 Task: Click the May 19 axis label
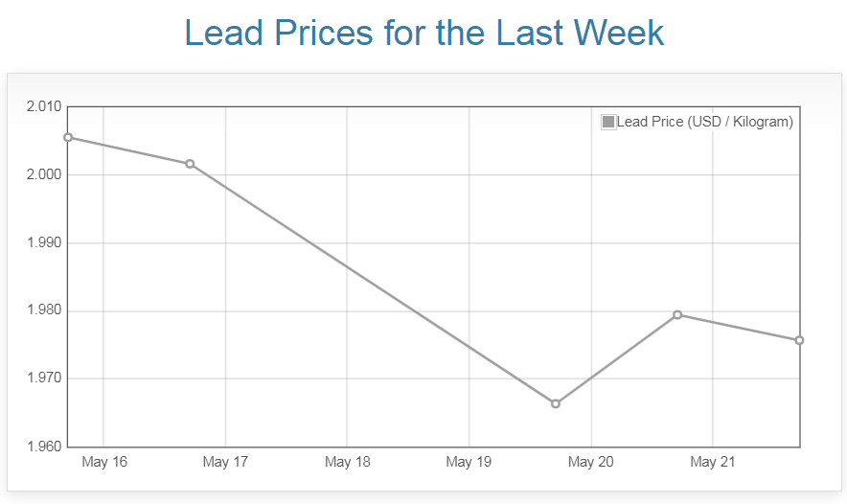pyautogui.click(x=469, y=462)
